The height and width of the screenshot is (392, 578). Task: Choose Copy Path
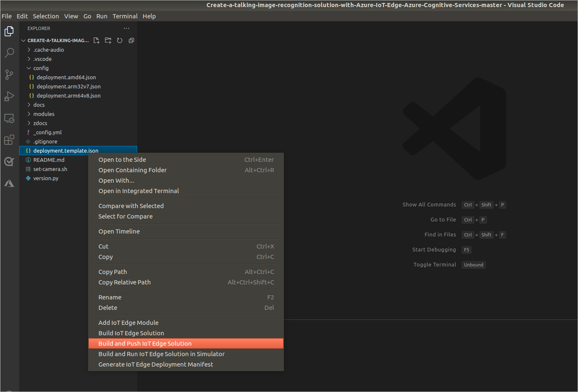click(186, 272)
